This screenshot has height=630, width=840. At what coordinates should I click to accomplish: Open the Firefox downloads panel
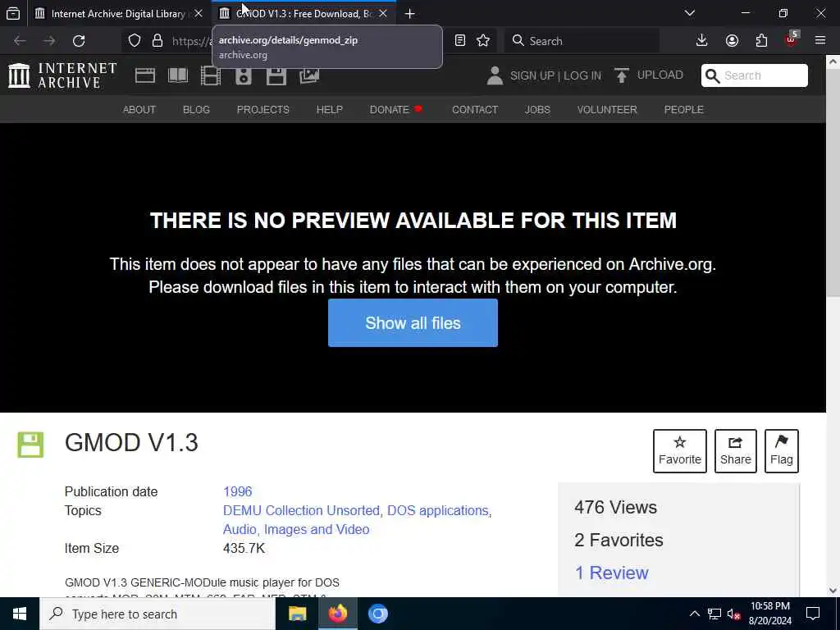click(x=702, y=41)
